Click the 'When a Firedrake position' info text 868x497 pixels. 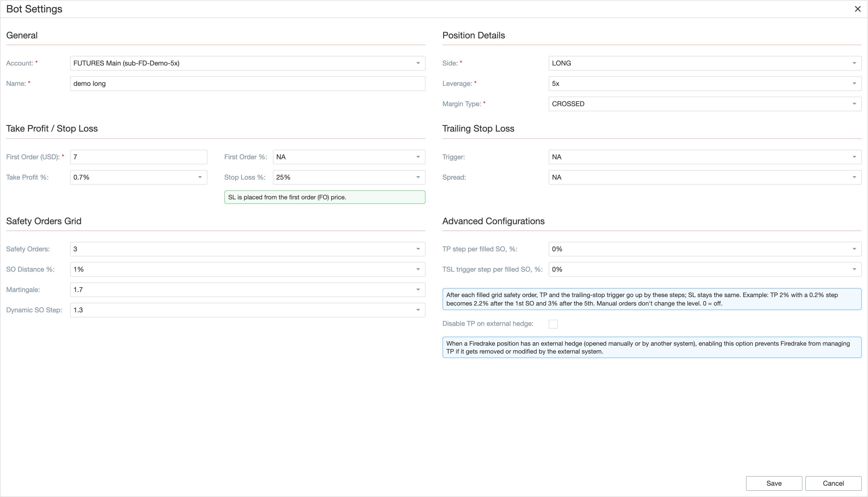pos(652,348)
